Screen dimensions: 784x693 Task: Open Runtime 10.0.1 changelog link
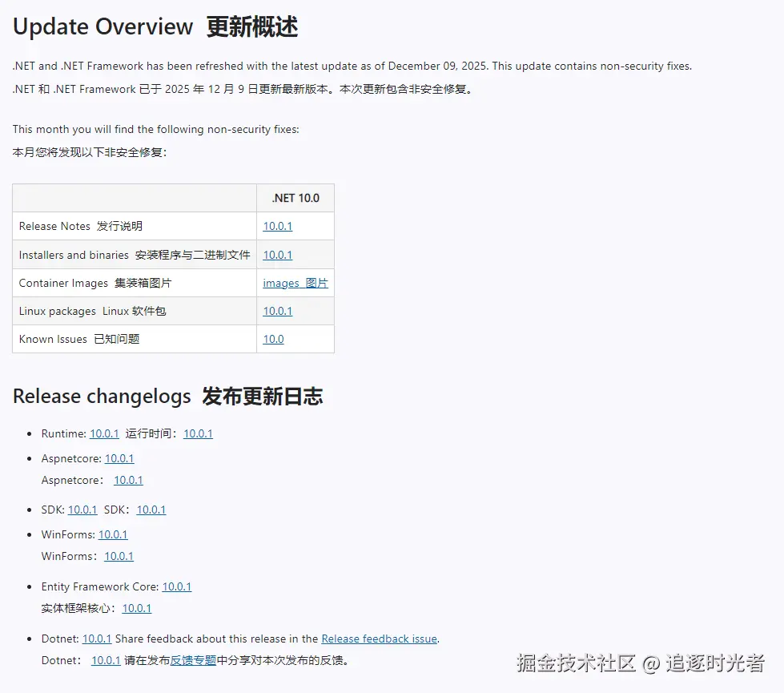tap(104, 433)
